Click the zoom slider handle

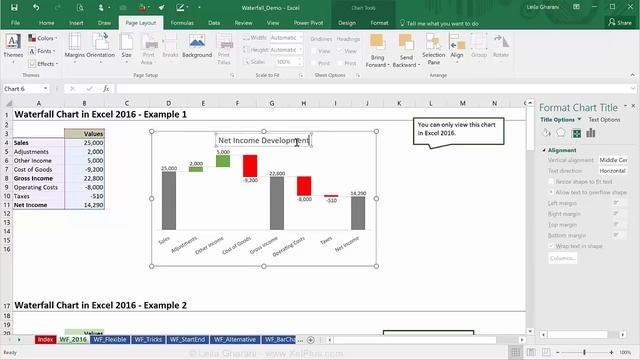(x=584, y=352)
